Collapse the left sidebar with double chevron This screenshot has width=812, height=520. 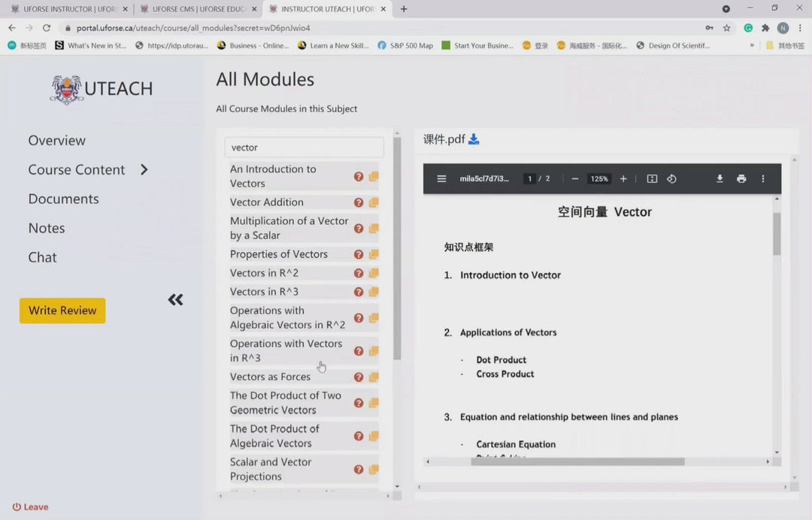click(175, 300)
